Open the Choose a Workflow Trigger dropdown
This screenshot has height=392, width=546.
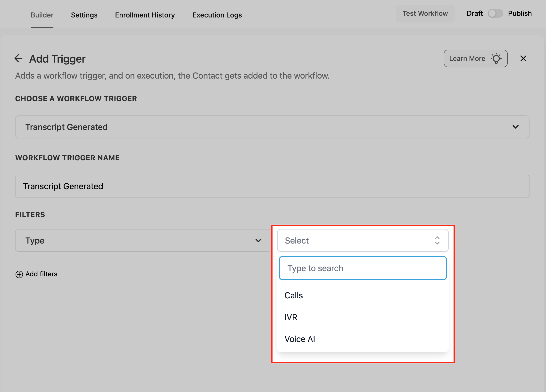[x=272, y=127]
